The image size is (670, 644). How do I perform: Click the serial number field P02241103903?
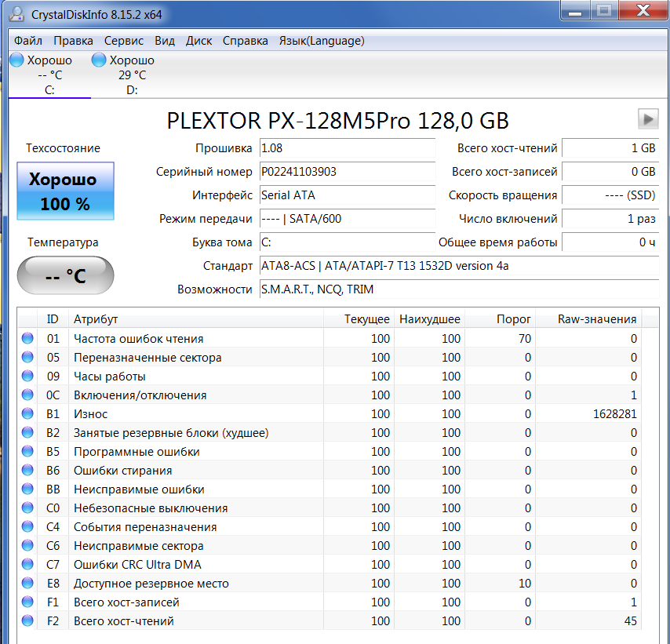(348, 172)
